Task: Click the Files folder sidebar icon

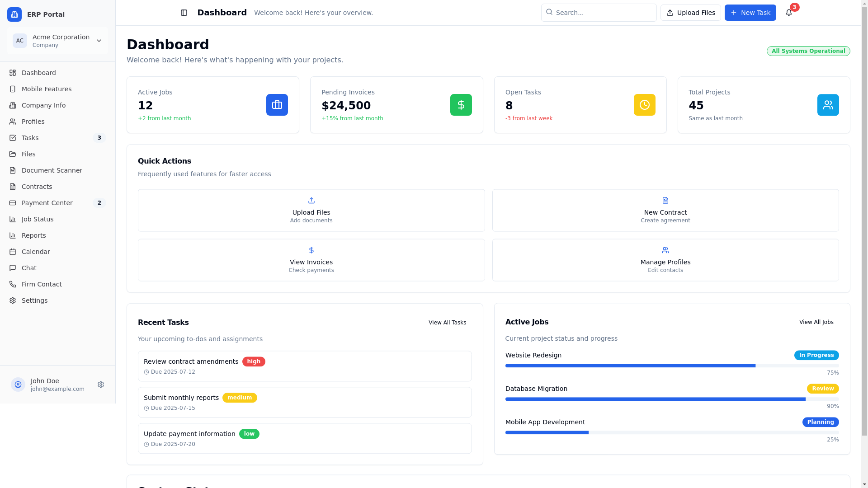Action: pos(13,154)
